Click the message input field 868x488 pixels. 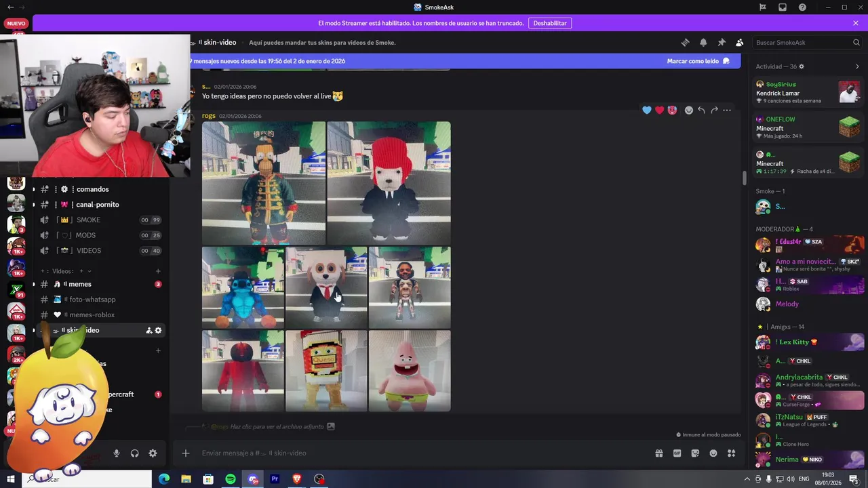click(x=420, y=453)
